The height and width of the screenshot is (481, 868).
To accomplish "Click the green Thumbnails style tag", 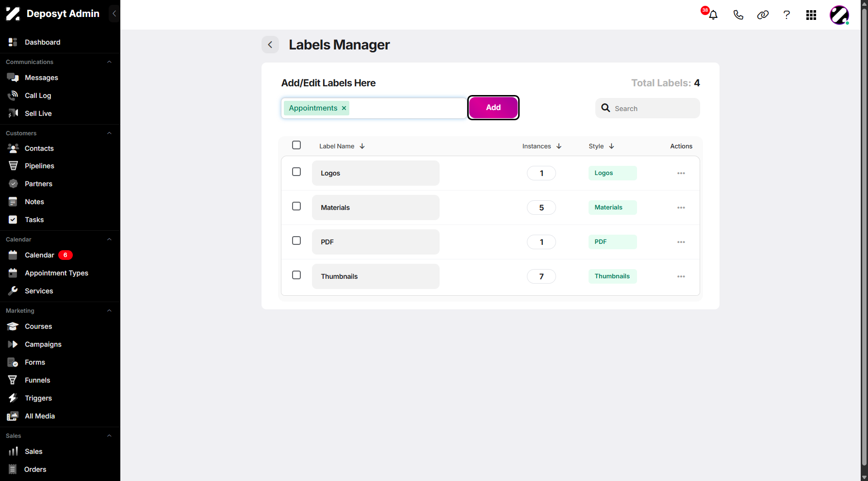I will (x=612, y=276).
